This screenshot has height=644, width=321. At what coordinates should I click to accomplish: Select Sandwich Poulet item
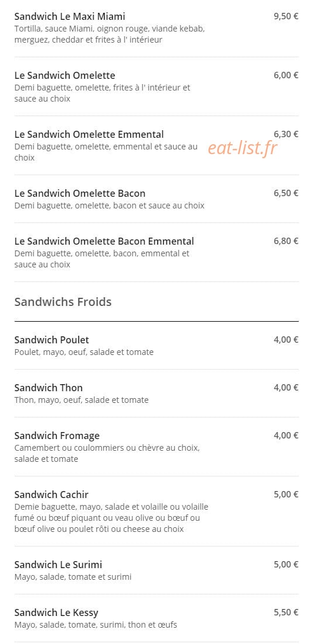[156, 346]
